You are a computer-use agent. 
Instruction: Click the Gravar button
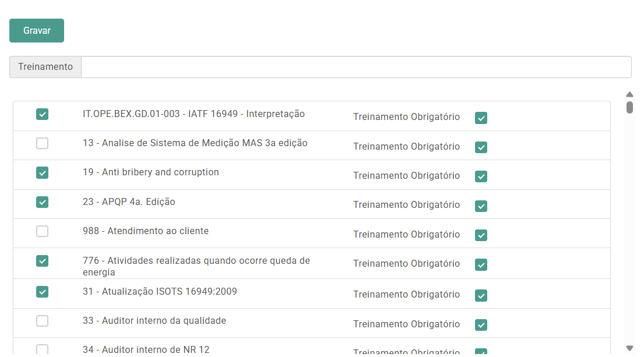click(37, 31)
